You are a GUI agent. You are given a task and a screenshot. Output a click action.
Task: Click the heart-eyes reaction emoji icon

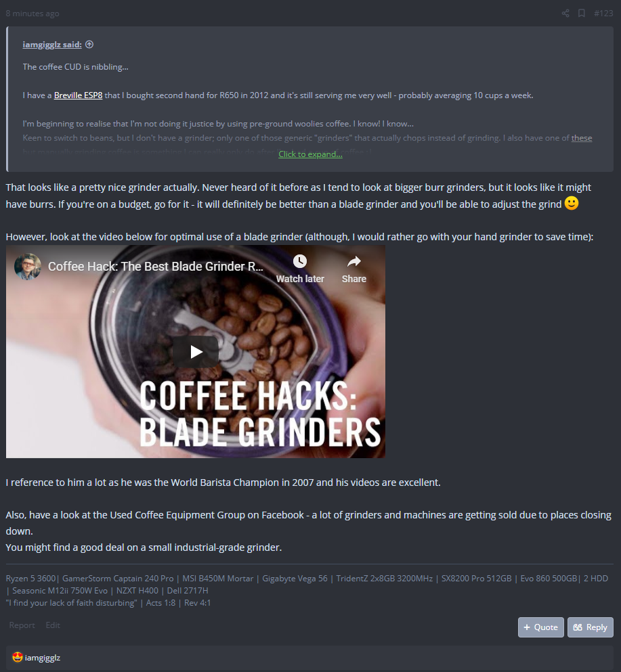click(x=17, y=657)
